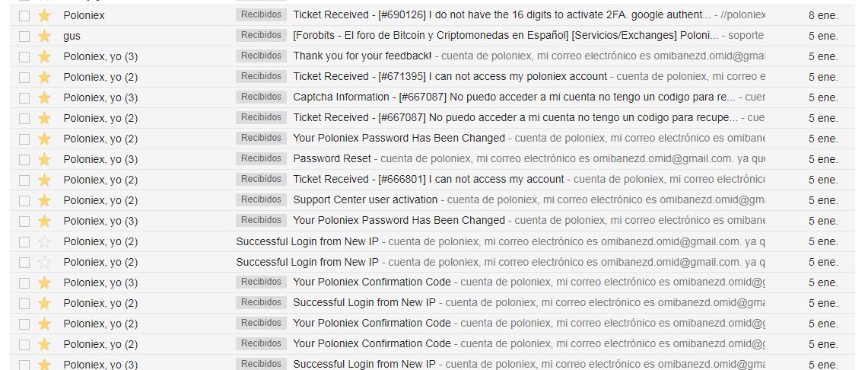Unstar Password Has Been Changed email with (2) messages
Image resolution: width=868 pixels, height=370 pixels.
pyautogui.click(x=44, y=139)
